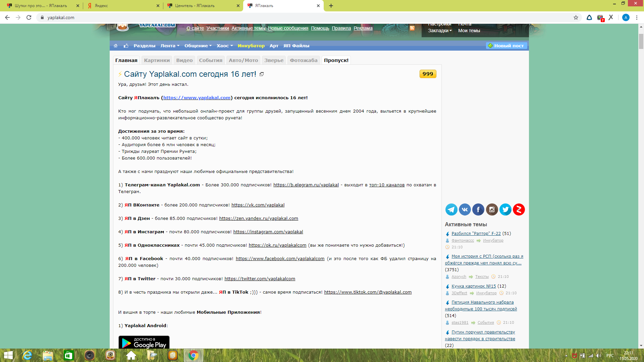Image resolution: width=644 pixels, height=362 pixels.
Task: Open volume control in system tray
Action: coord(598,356)
